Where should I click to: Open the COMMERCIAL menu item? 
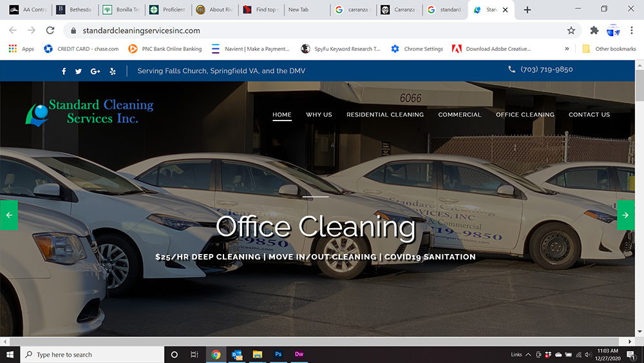click(460, 115)
